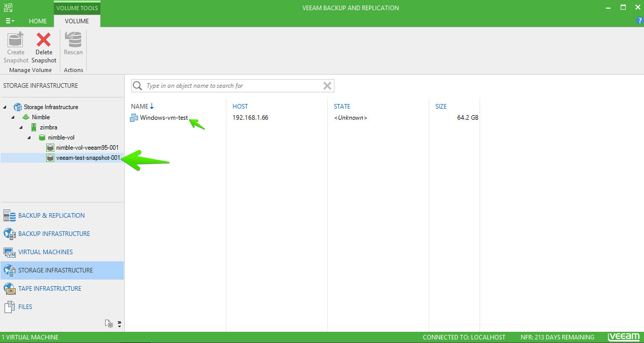Click the Files document icon
The height and width of the screenshot is (343, 644).
[10, 307]
